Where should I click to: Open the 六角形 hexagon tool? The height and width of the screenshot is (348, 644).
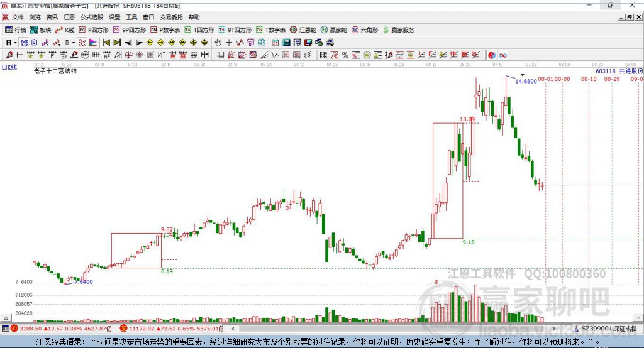click(365, 30)
